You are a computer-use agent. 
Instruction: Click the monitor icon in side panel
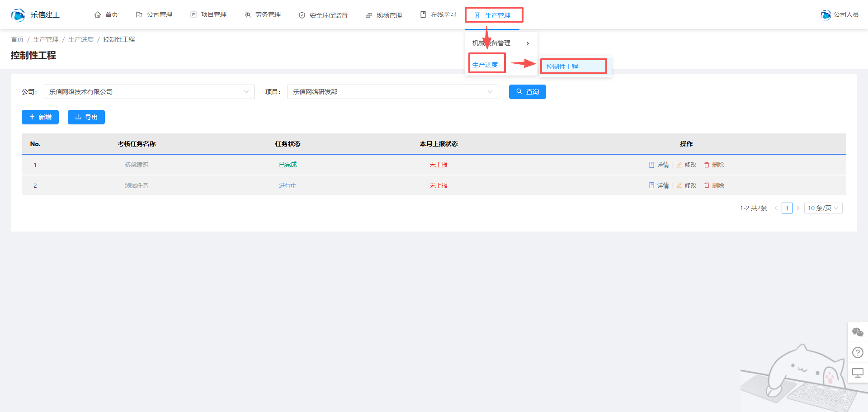pos(858,373)
